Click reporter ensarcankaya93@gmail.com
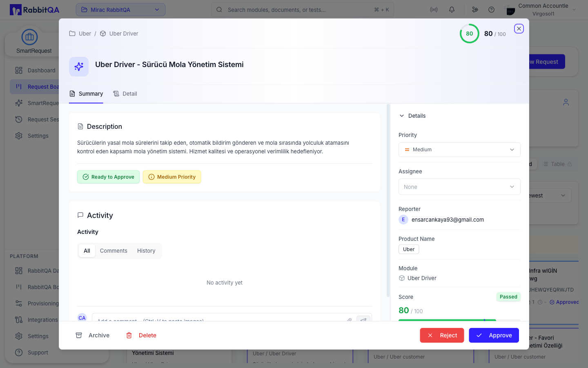The image size is (588, 368). coord(448,220)
